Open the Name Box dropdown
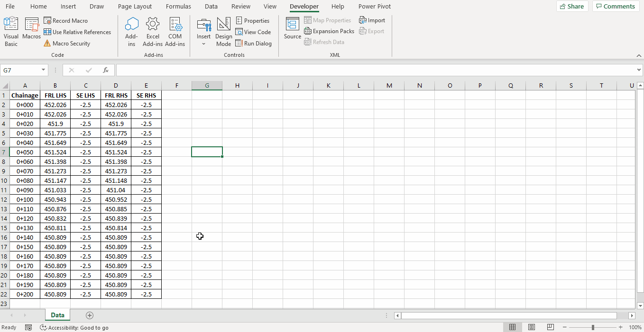 pyautogui.click(x=44, y=70)
